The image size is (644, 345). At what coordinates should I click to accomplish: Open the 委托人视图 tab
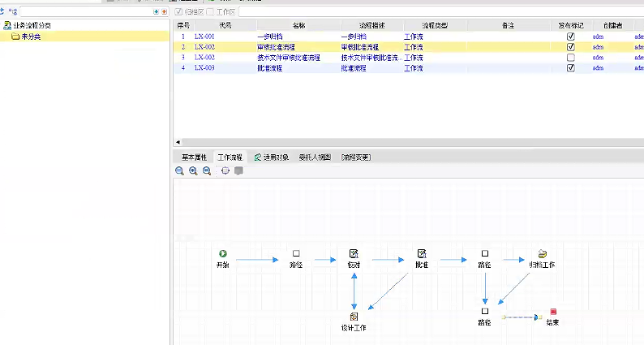point(315,157)
